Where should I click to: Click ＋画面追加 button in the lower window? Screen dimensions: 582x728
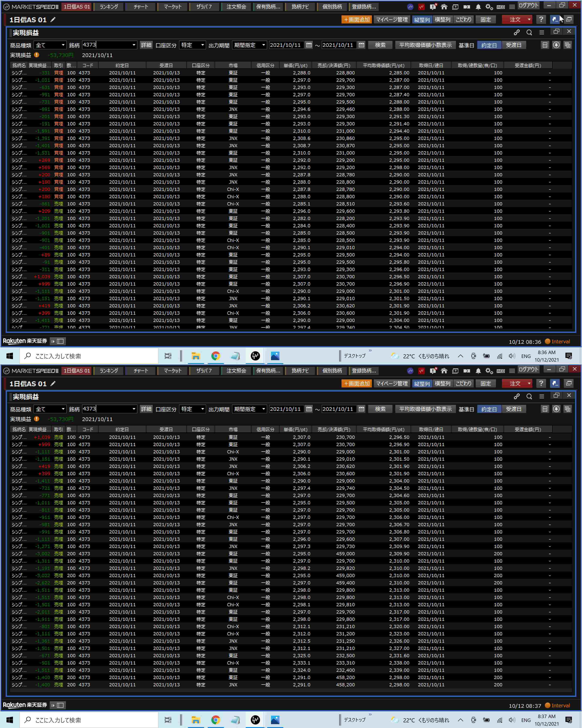click(x=357, y=384)
